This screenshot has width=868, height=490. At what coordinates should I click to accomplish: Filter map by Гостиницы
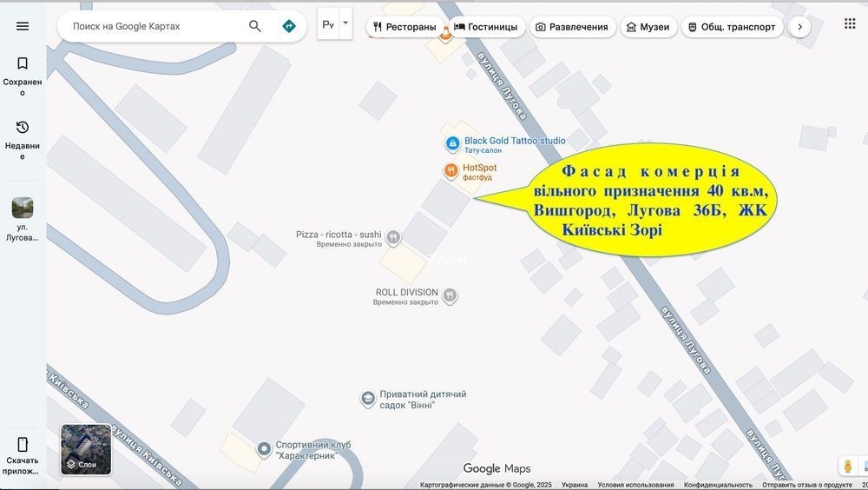point(485,27)
